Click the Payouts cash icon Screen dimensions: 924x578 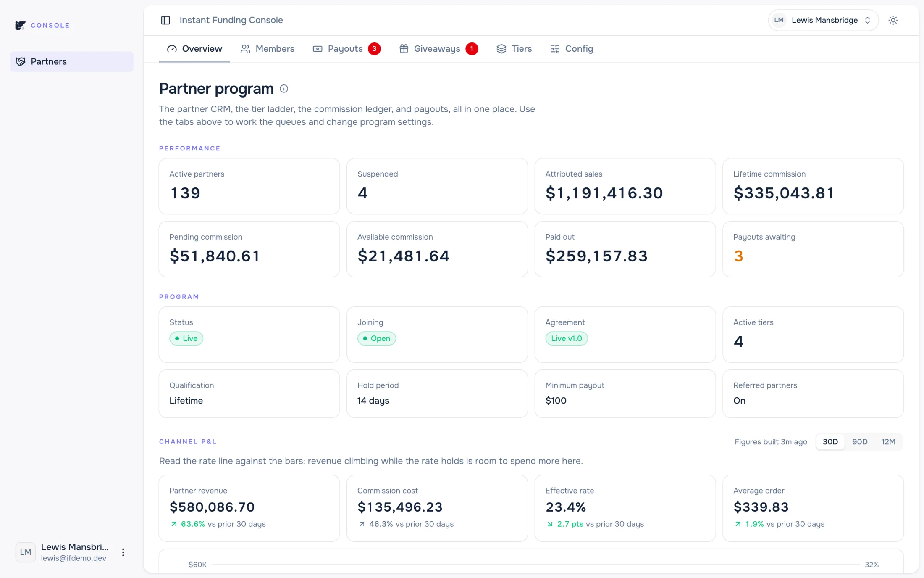[318, 49]
